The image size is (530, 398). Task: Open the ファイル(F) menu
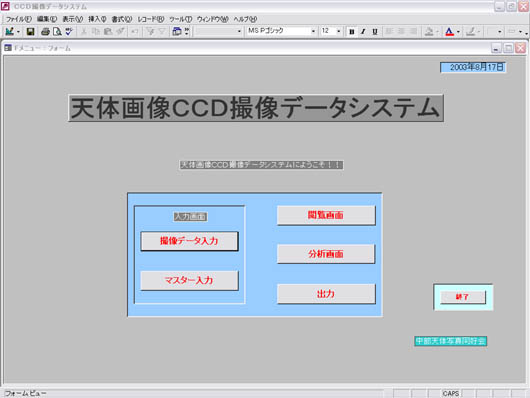click(x=19, y=19)
